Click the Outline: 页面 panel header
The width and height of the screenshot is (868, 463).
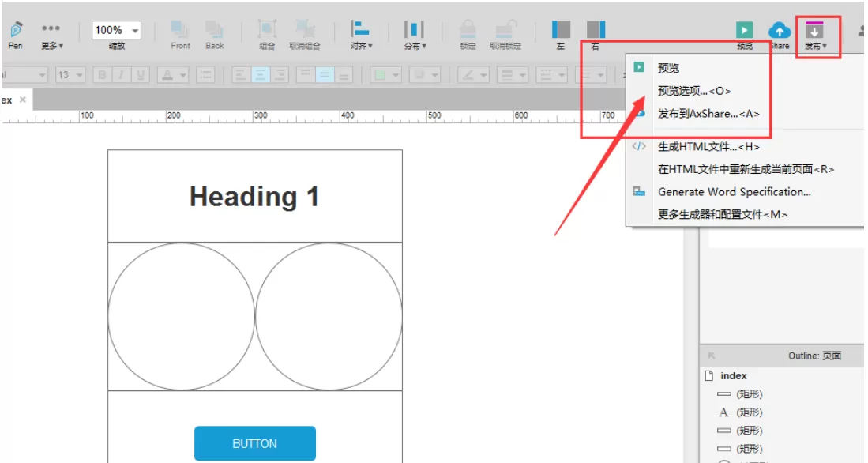[782, 356]
